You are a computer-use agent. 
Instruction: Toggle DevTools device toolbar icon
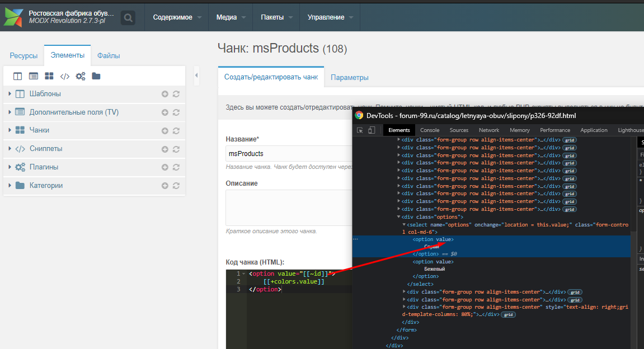[x=372, y=130]
